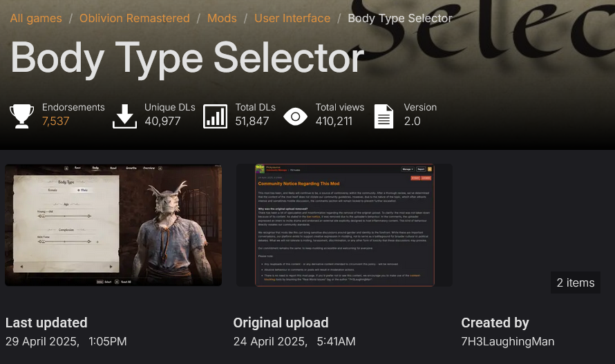This screenshot has width=615, height=364.
Task: Click the 410,211 total views value
Action: [334, 121]
